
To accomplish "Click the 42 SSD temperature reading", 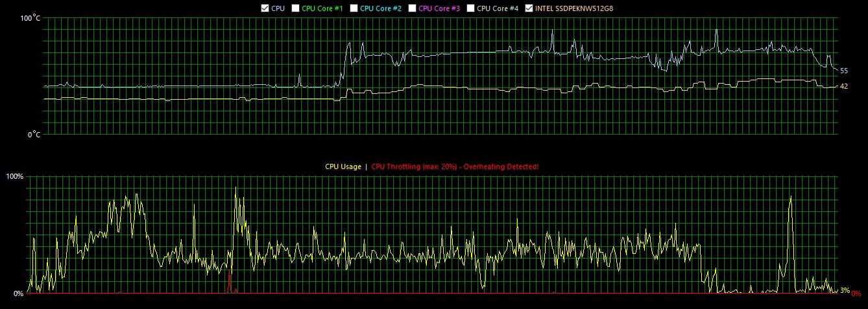I will (844, 86).
